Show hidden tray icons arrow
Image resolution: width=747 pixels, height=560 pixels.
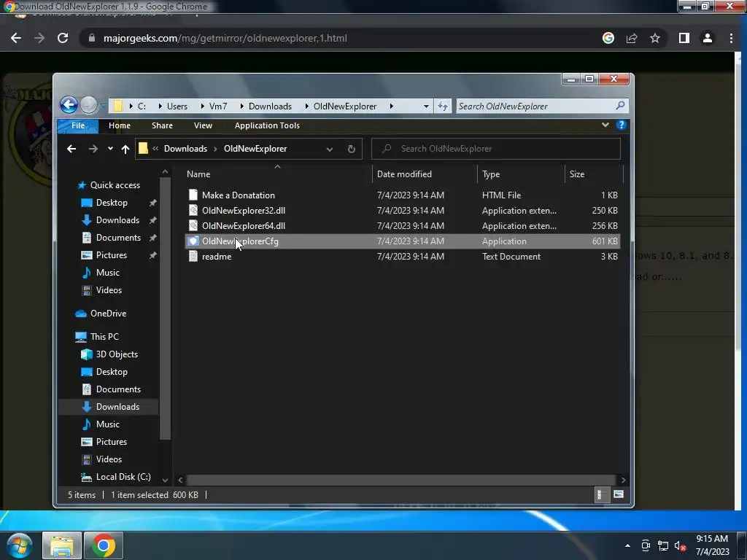click(x=627, y=545)
